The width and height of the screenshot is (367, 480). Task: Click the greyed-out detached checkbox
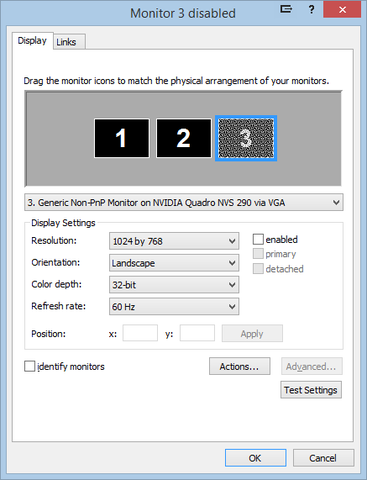(x=258, y=268)
